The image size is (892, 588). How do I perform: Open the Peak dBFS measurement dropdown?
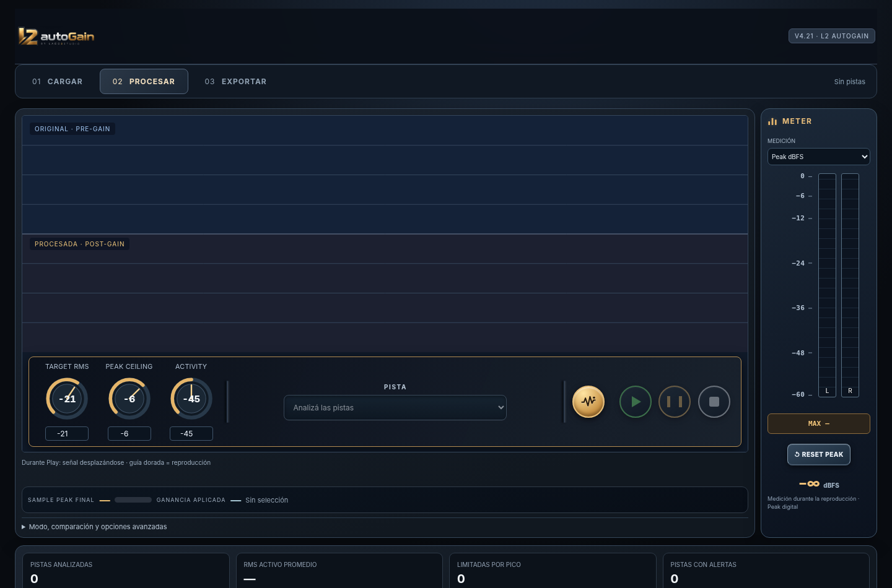click(x=819, y=157)
